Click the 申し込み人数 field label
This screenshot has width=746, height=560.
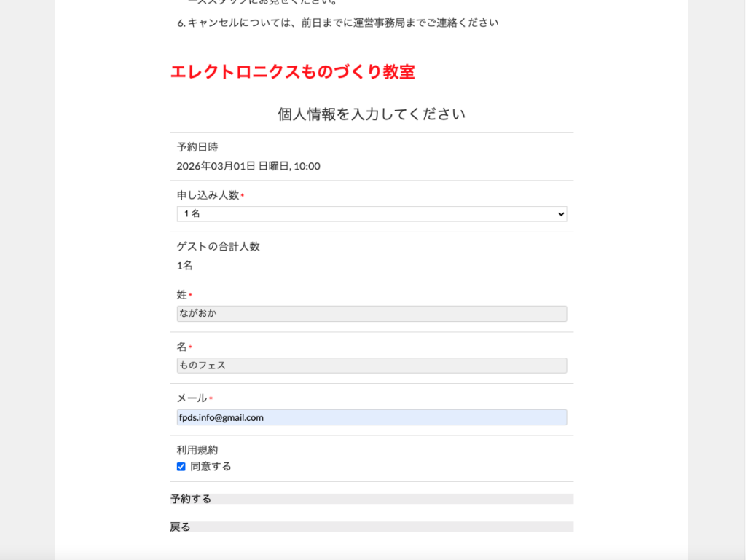point(208,195)
